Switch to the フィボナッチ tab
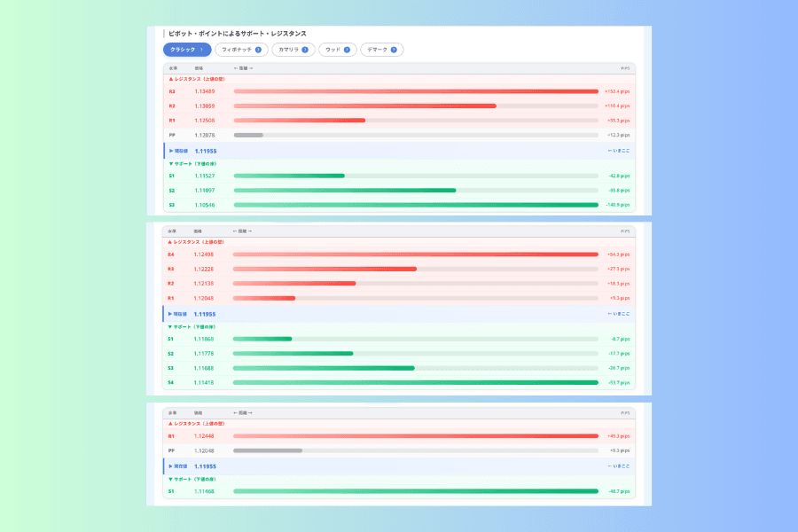Viewport: 798px width, 532px height. pyautogui.click(x=241, y=50)
